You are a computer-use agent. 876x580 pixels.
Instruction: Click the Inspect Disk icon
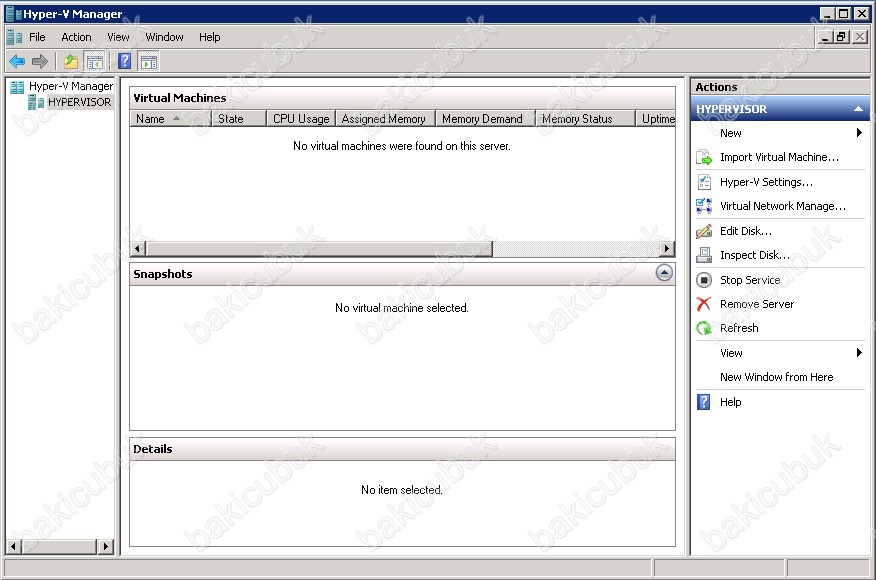point(704,255)
